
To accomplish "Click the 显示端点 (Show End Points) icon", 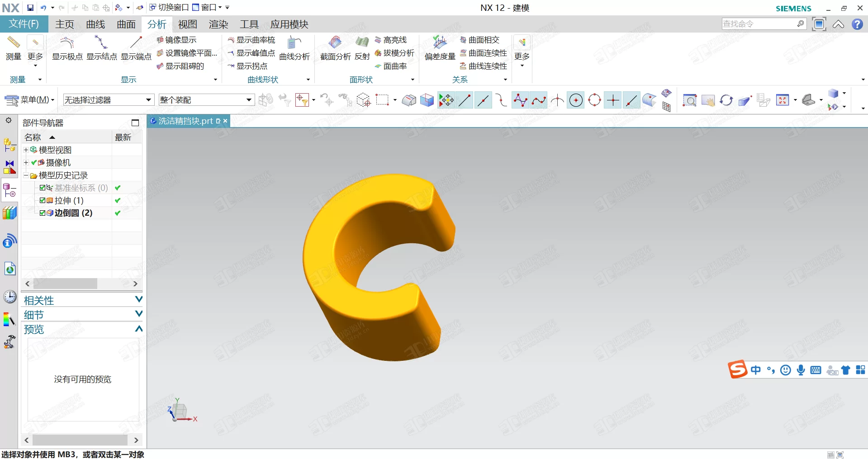I will coord(136,47).
